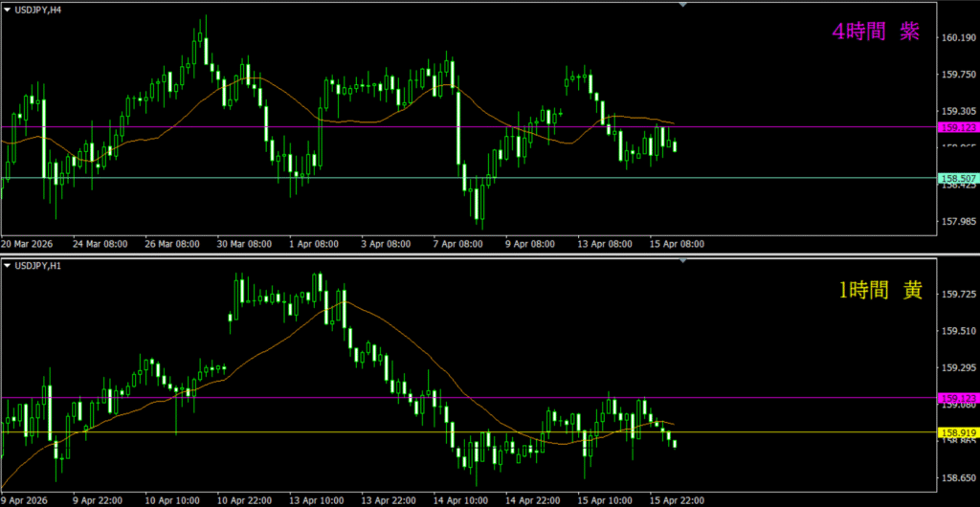This screenshot has width=980, height=507.
Task: Click the "20 Mar 2026" date axis label
Action: coord(27,245)
